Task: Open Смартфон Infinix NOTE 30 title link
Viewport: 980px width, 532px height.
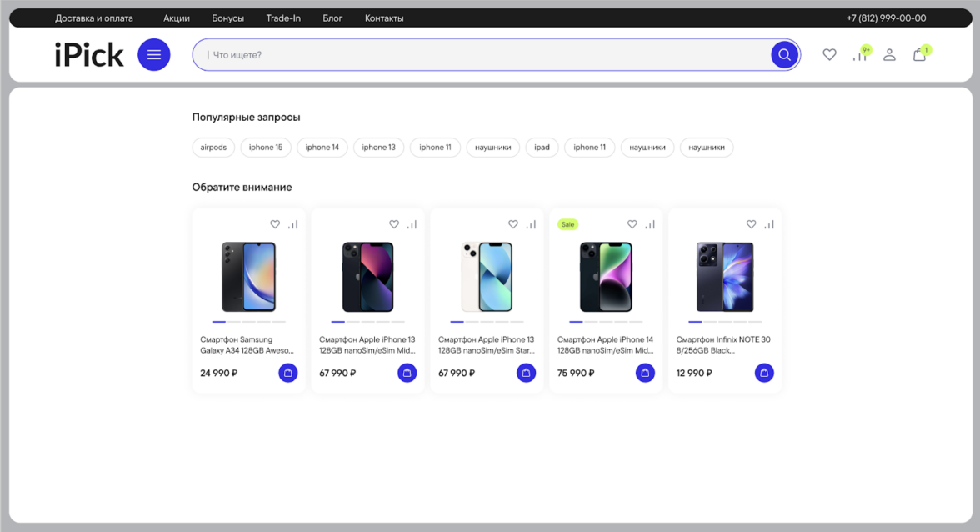Action: (x=723, y=345)
